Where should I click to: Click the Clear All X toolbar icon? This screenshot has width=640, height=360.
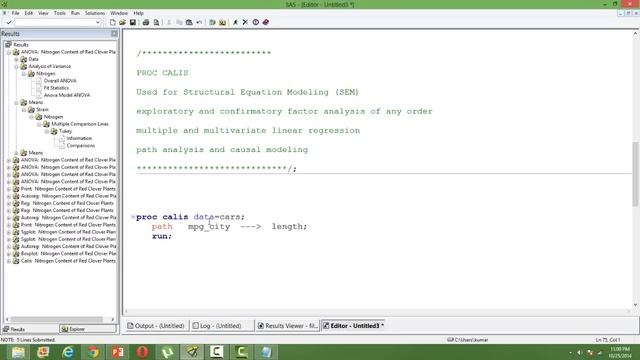click(245, 22)
